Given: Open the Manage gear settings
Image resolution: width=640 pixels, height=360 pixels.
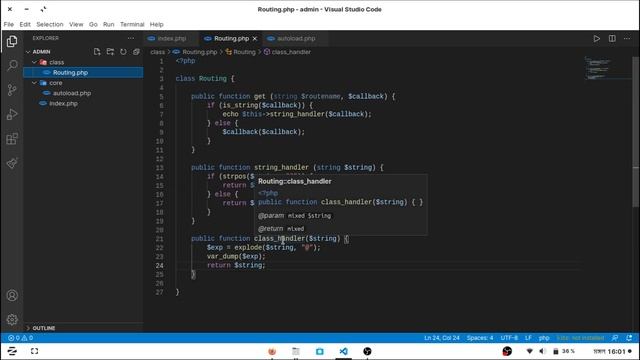Looking at the screenshot, I should click(12, 319).
